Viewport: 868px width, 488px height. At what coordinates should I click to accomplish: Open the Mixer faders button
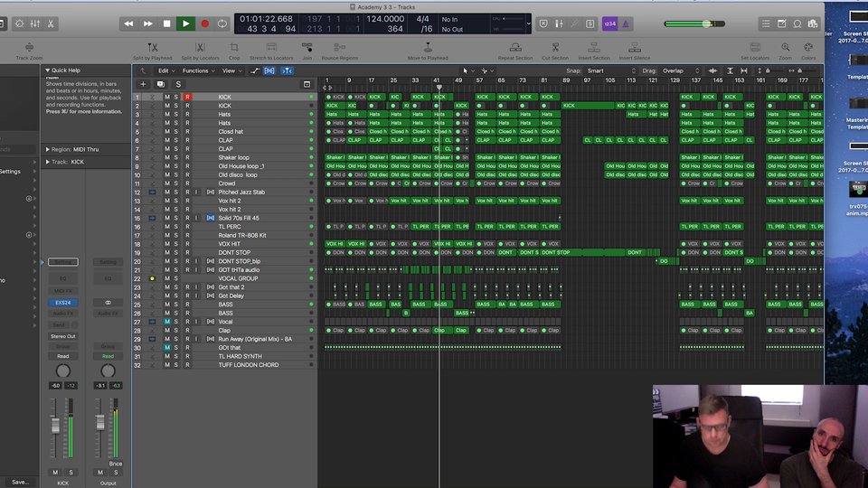coord(35,23)
